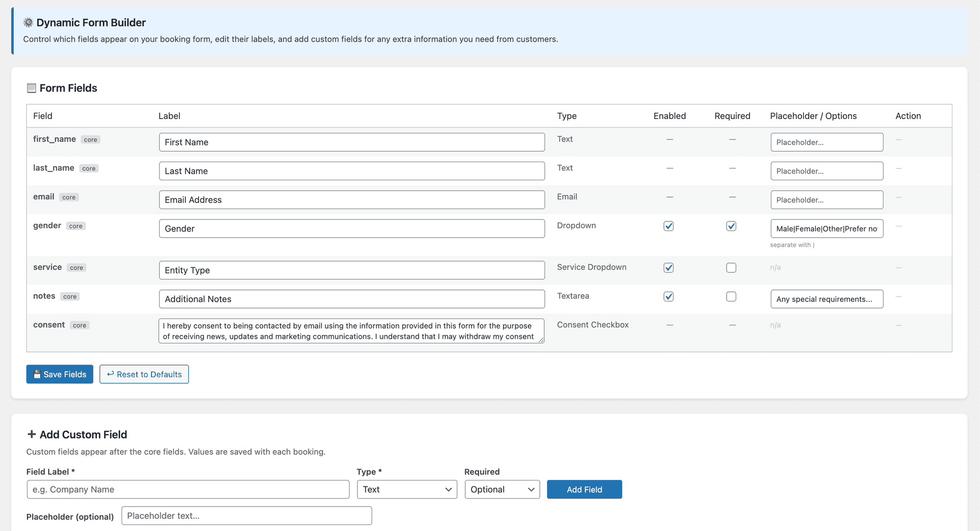Image resolution: width=980 pixels, height=531 pixels.
Task: Click the 'Type' column header
Action: click(567, 116)
